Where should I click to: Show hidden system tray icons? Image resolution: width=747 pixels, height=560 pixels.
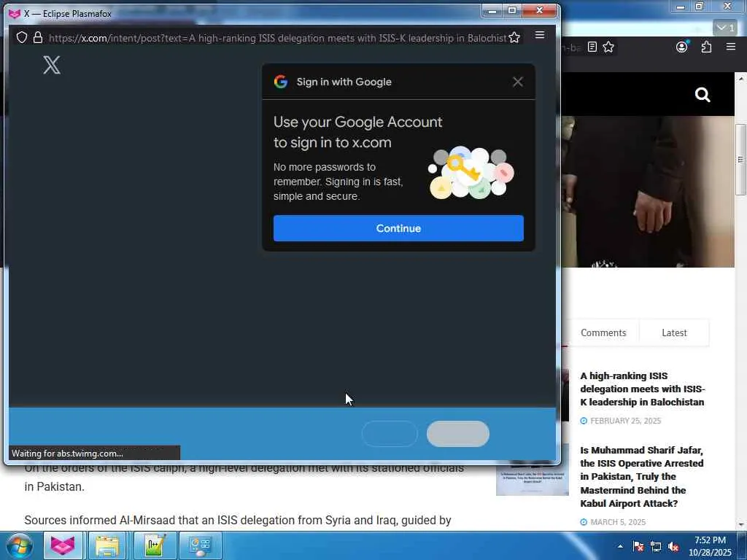click(x=620, y=546)
